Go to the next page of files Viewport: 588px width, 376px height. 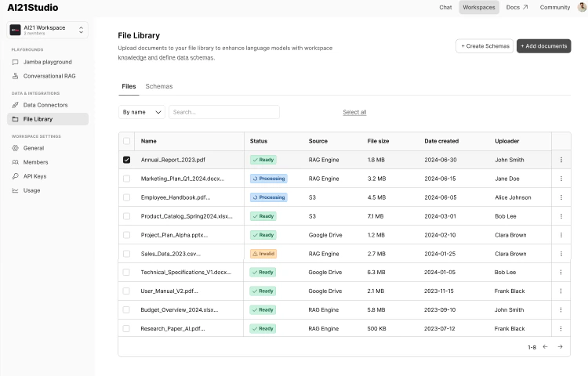pos(560,347)
